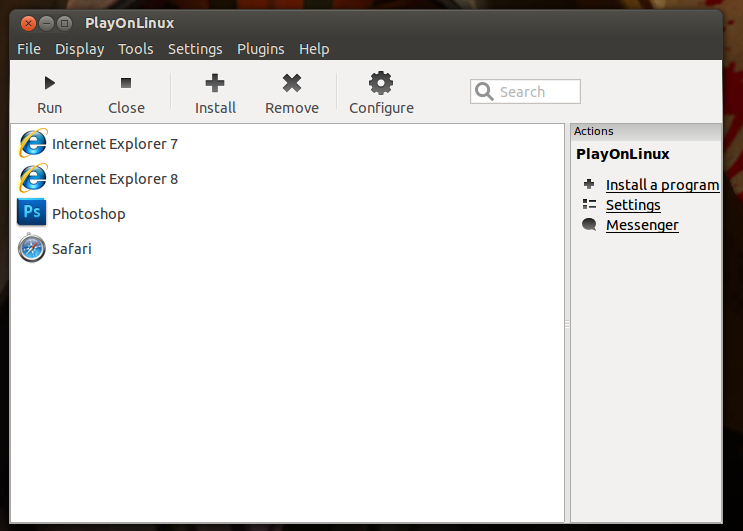Select the Photoshop Ps icon
This screenshot has height=531, width=743.
point(32,212)
